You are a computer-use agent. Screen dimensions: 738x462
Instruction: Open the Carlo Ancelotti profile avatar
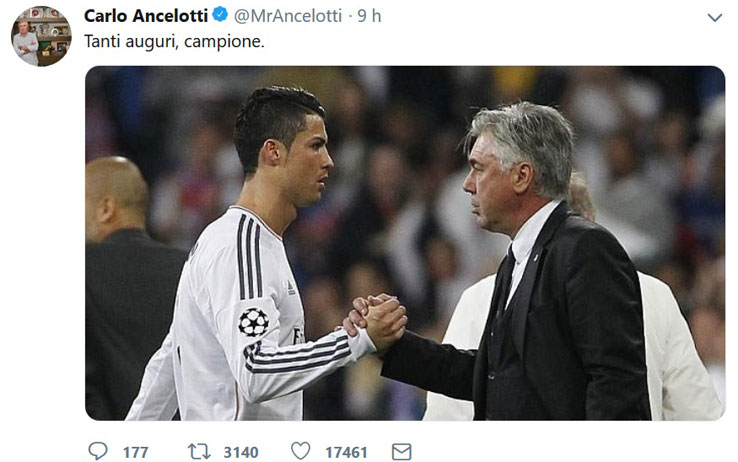[x=41, y=36]
